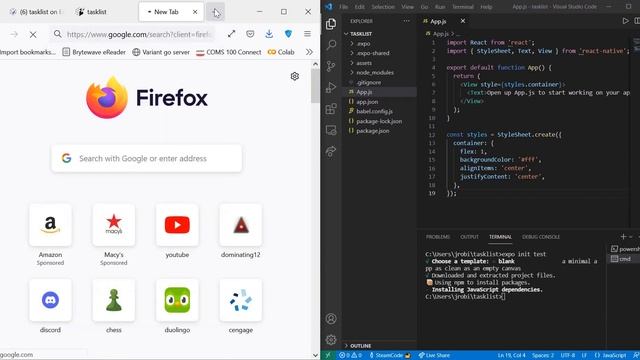Open the Search view in VS Code activity bar

pos(331,44)
